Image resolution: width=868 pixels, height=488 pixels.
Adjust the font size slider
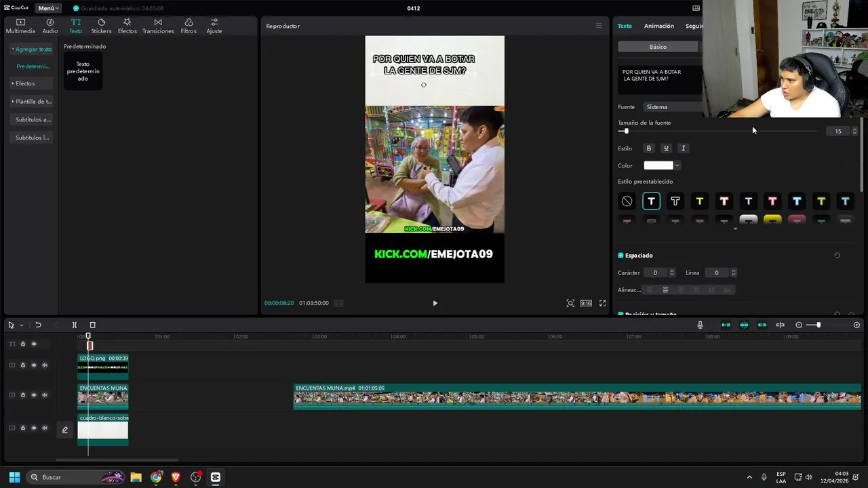(626, 131)
